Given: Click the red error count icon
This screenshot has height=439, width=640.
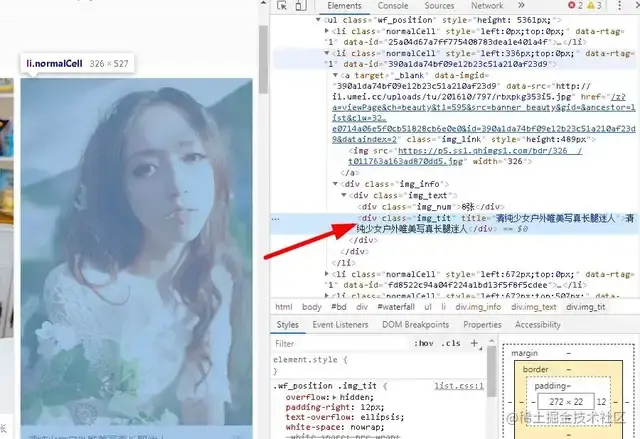Looking at the screenshot, I should click(571, 5).
